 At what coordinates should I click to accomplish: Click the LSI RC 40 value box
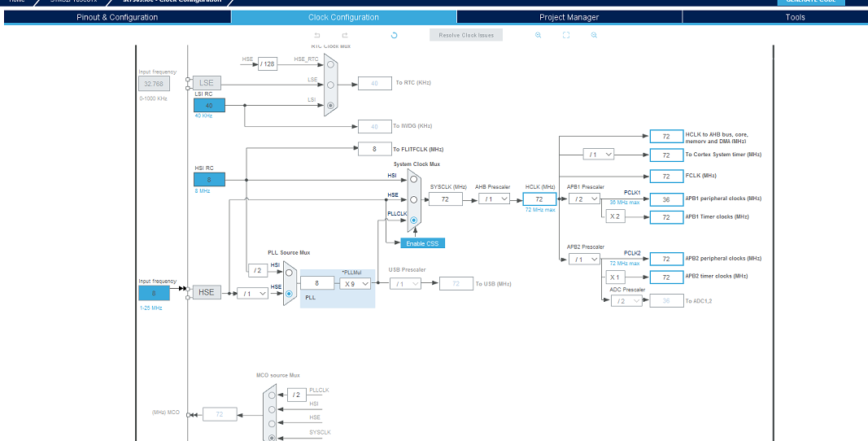tap(209, 105)
